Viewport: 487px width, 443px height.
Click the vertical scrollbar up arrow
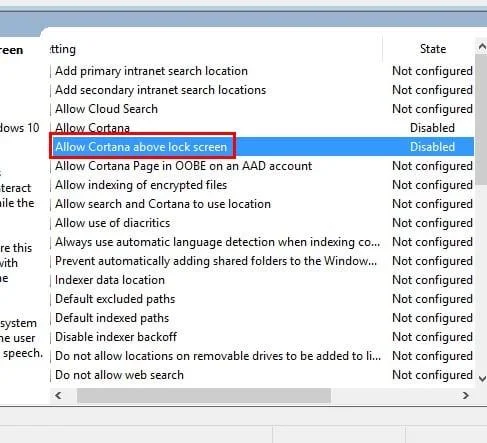[482, 46]
